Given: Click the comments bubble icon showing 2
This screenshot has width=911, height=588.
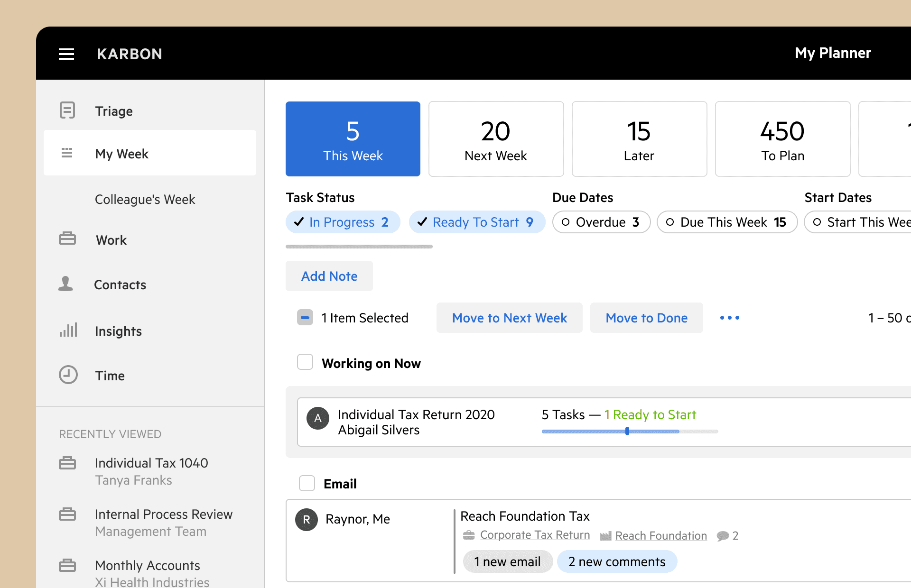Looking at the screenshot, I should click(x=723, y=536).
